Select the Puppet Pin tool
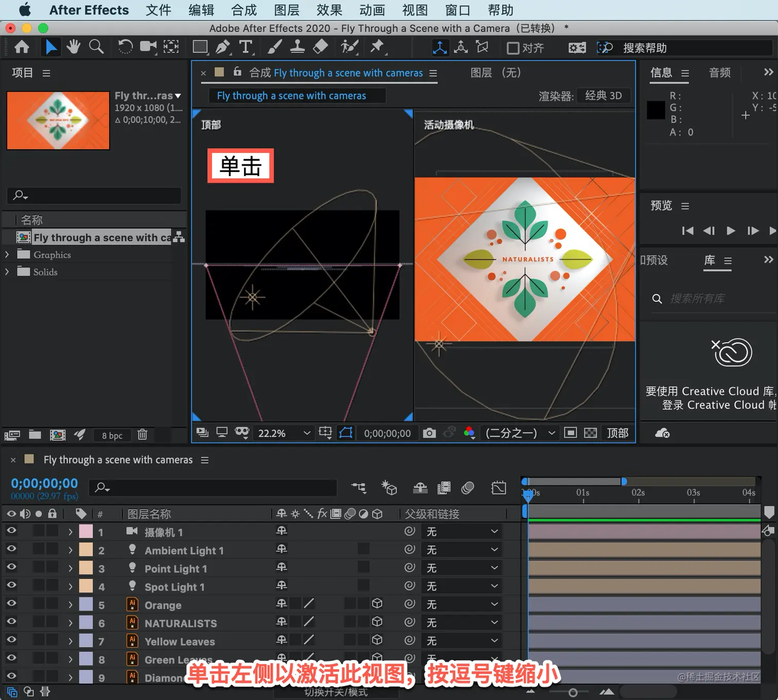778x700 pixels. coord(377,47)
